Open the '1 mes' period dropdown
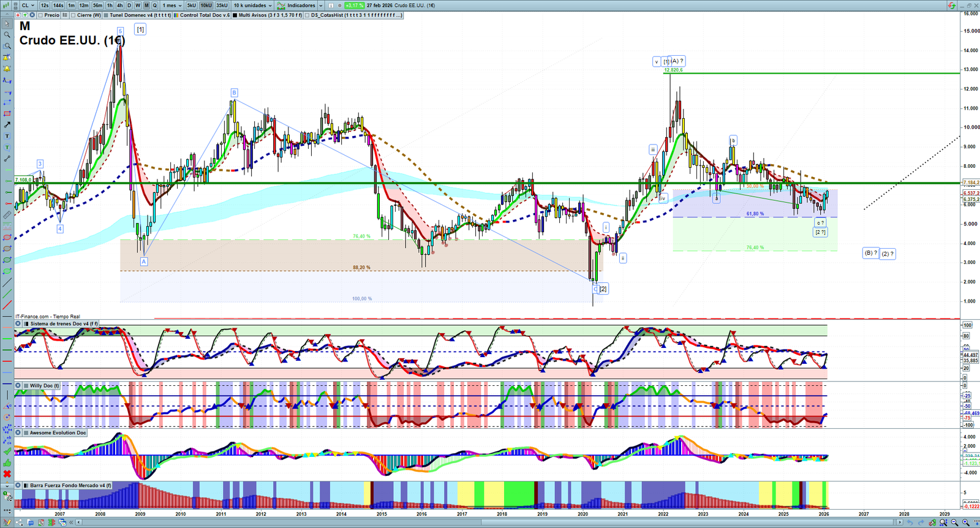The width and height of the screenshot is (980, 528). (171, 5)
